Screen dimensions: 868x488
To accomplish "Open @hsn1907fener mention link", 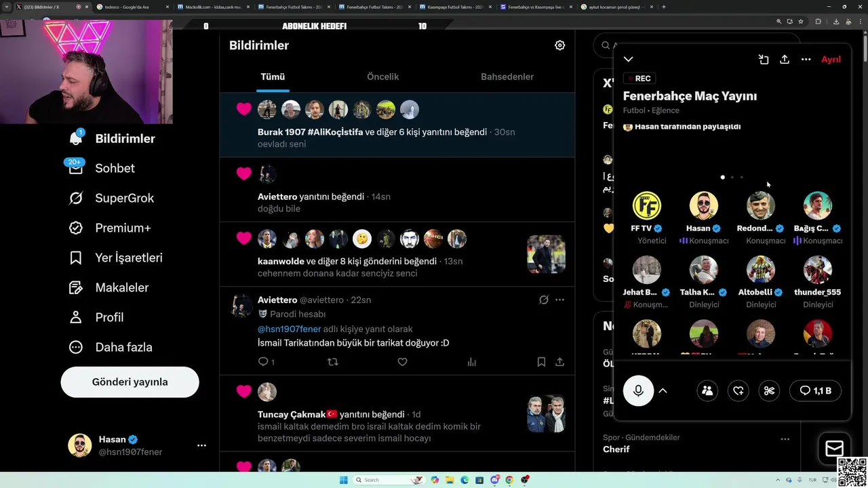I will pos(289,329).
